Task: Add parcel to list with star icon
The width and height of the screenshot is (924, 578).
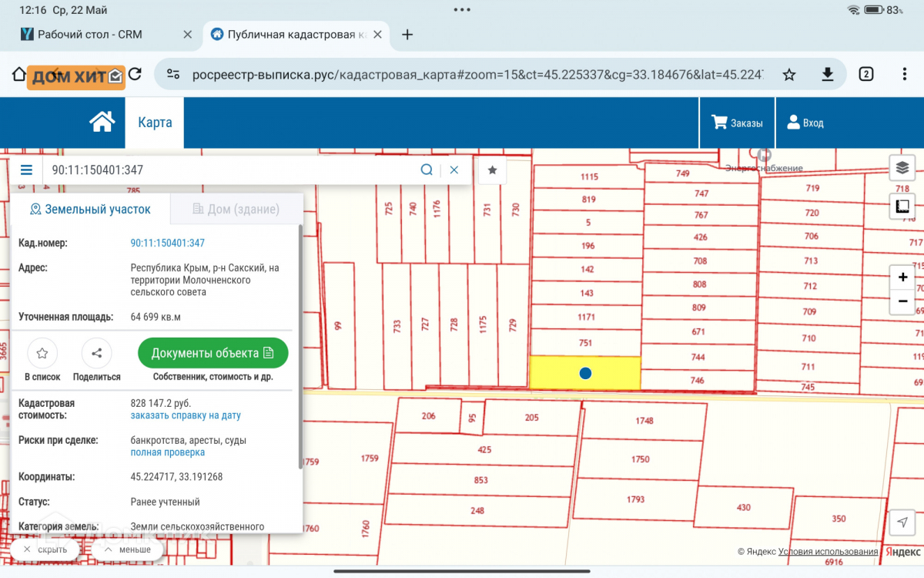Action: coord(42,354)
